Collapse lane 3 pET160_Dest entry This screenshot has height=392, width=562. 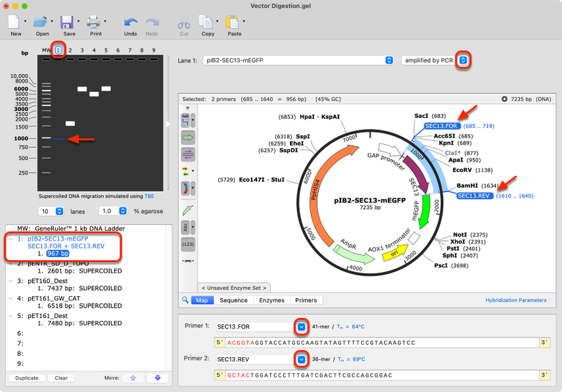point(11,281)
